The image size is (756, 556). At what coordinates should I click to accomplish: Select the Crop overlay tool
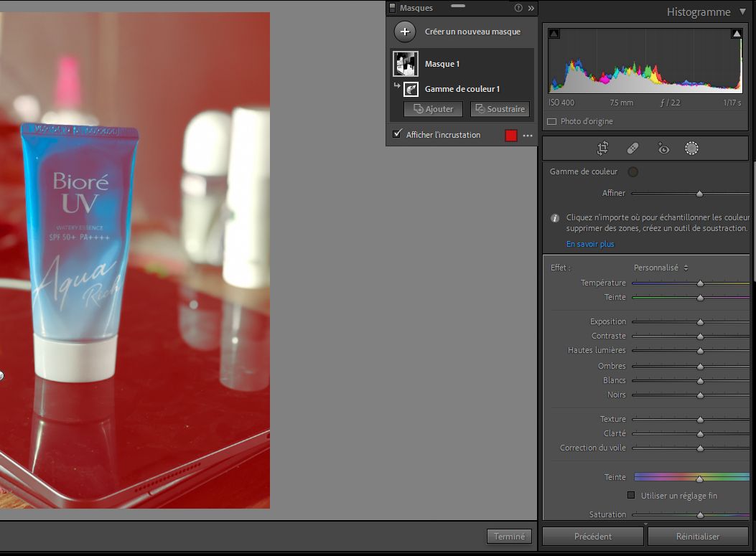[x=602, y=149]
